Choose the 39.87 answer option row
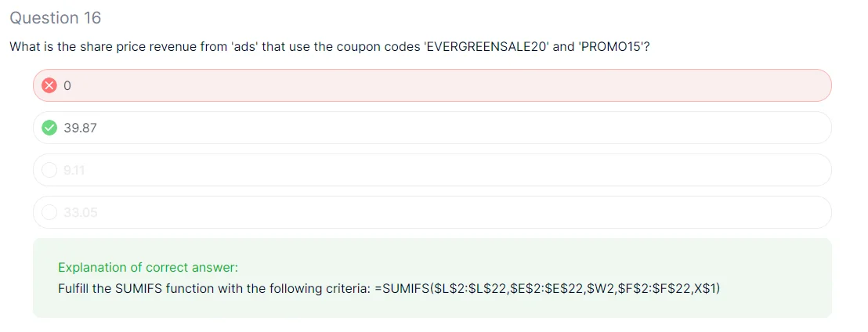The width and height of the screenshot is (868, 332). [431, 128]
